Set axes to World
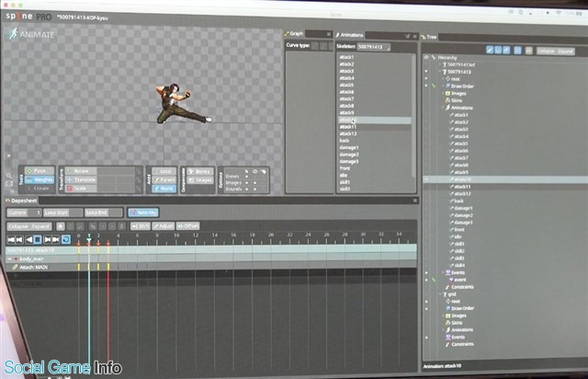The height and width of the screenshot is (379, 588). coord(164,189)
